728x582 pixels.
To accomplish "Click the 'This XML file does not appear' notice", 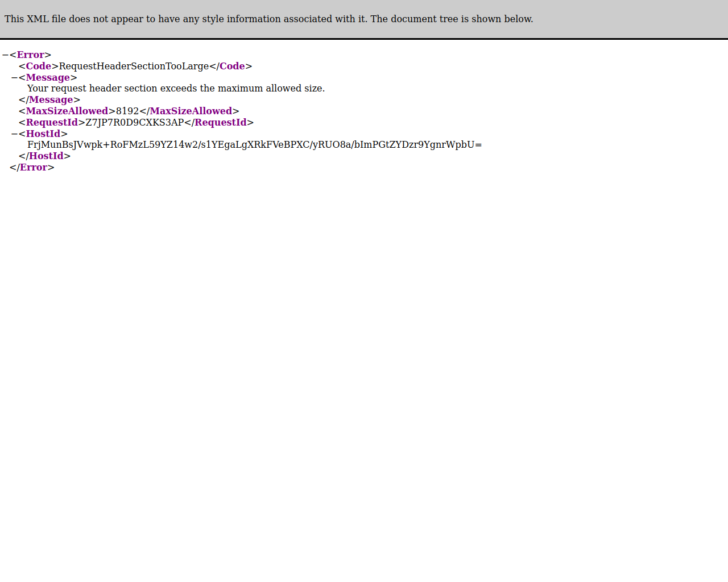I will click(269, 19).
